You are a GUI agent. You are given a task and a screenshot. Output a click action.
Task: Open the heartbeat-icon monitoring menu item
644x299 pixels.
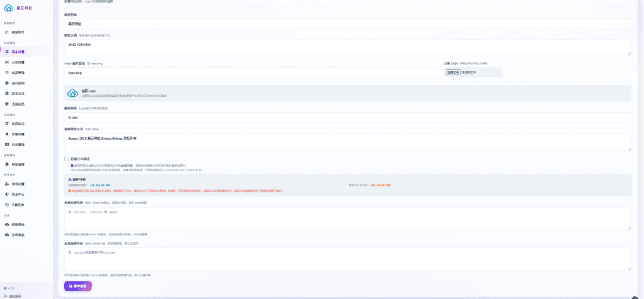25,123
